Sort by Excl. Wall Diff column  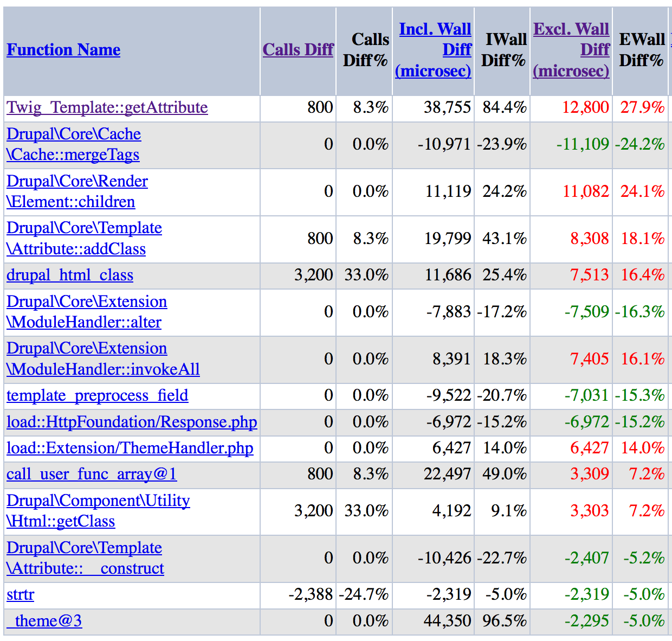572,50
